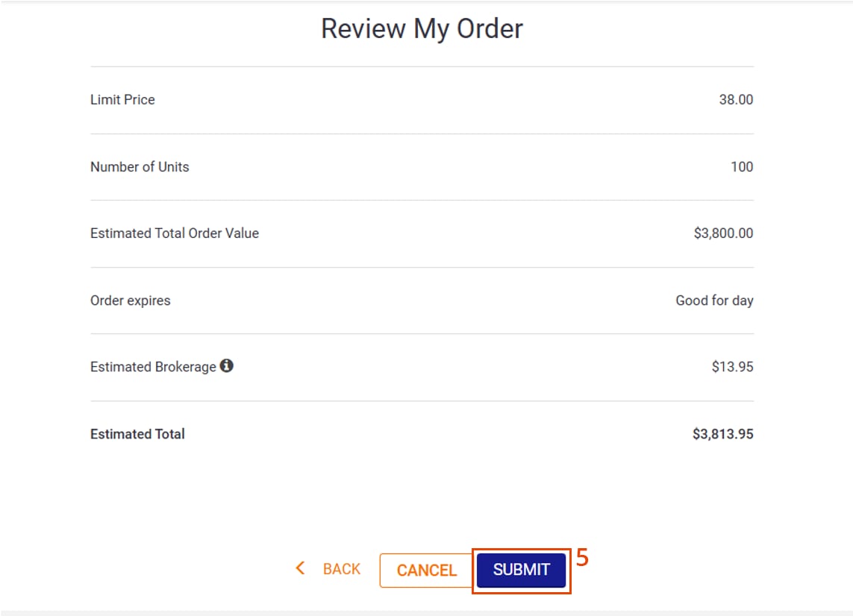Click the orange back chevron arrow
Screen dimensions: 853x616
[x=300, y=569]
